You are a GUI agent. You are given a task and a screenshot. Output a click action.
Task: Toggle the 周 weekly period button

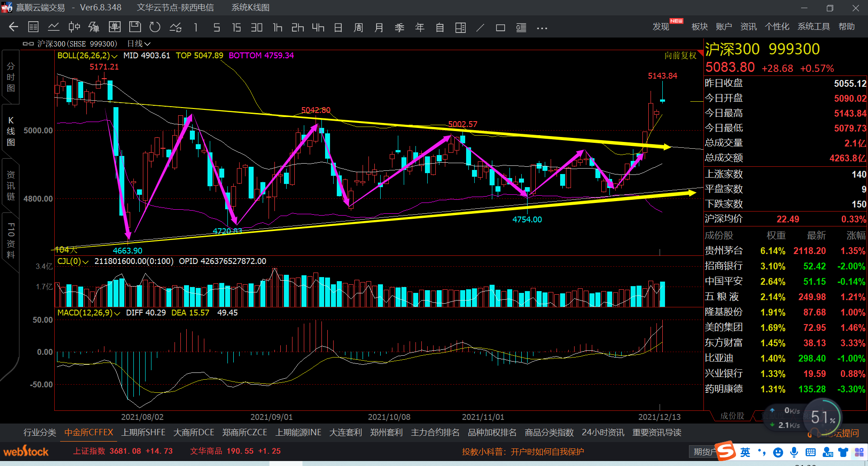pyautogui.click(x=359, y=28)
